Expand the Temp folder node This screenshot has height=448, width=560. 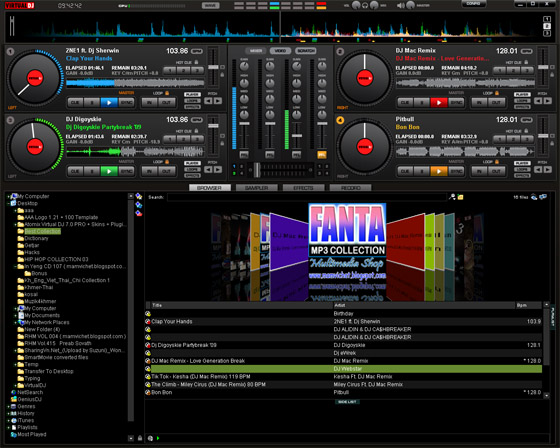pyautogui.click(x=15, y=364)
